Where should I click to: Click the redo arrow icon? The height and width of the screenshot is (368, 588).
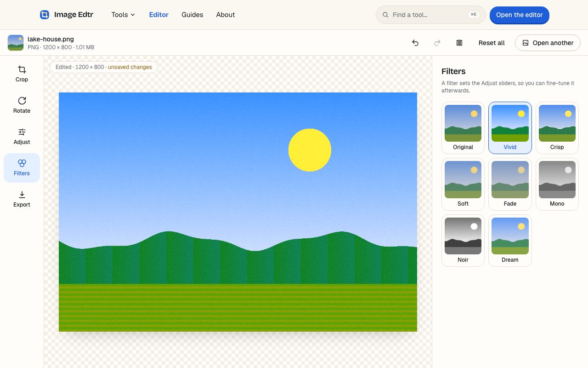437,43
